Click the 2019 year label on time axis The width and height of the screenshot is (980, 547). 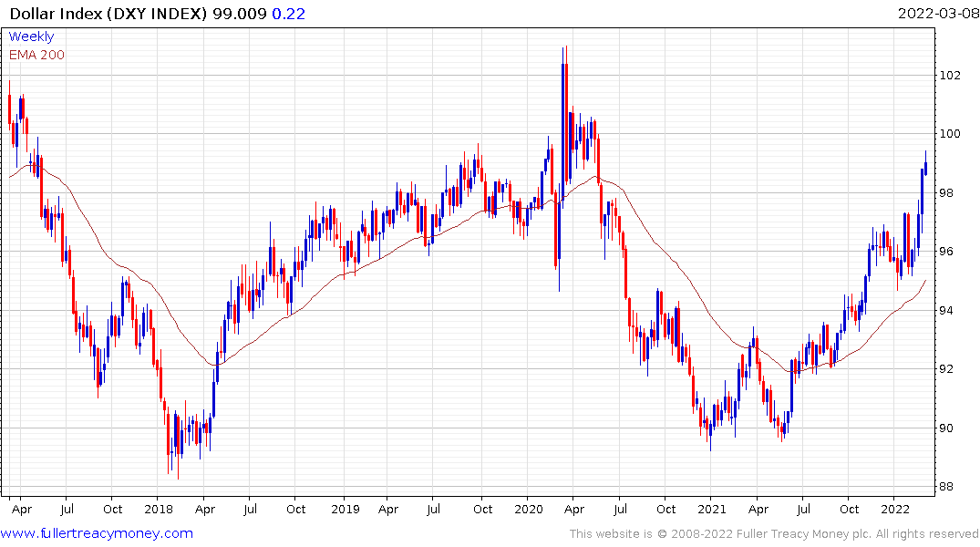[346, 510]
